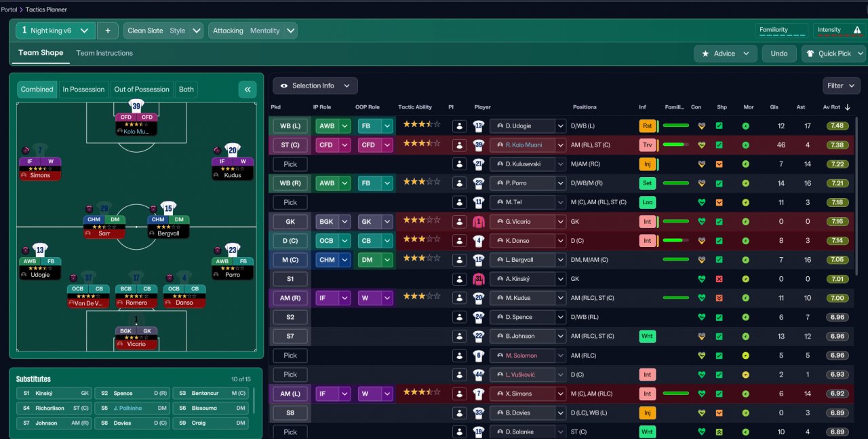Toggle Kinský's red X sharpness indicator
Image resolution: width=868 pixels, height=439 pixels.
[719, 279]
